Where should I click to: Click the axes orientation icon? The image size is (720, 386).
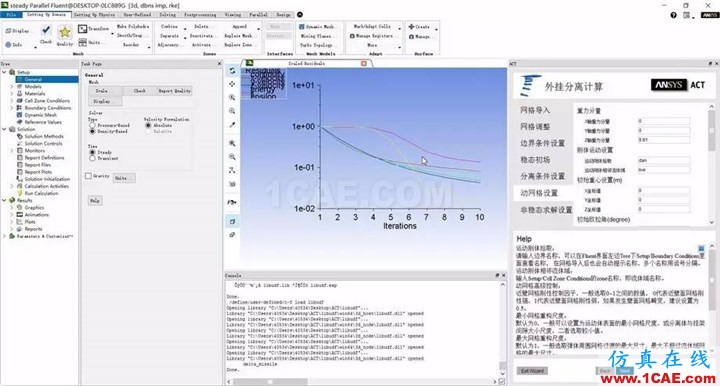coord(232,170)
